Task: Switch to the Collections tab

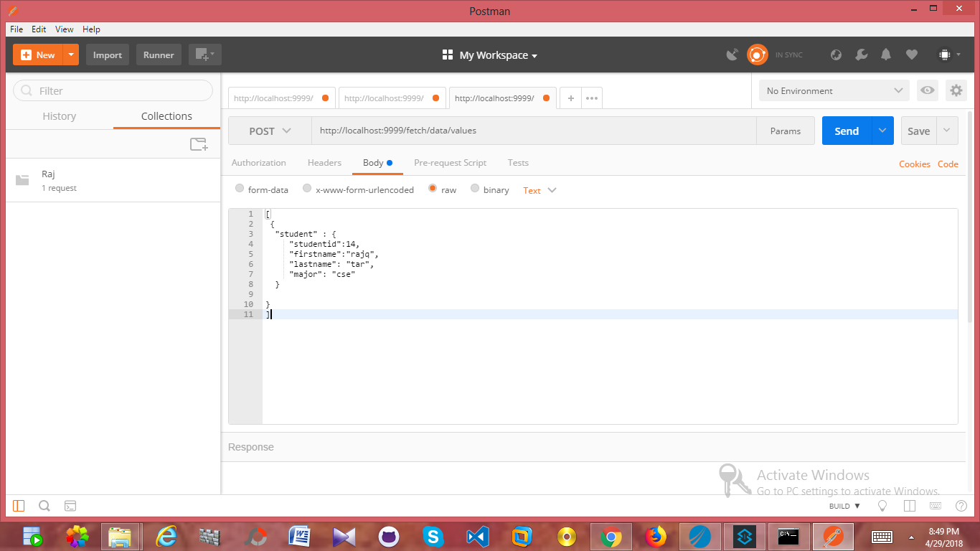Action: coord(166,116)
